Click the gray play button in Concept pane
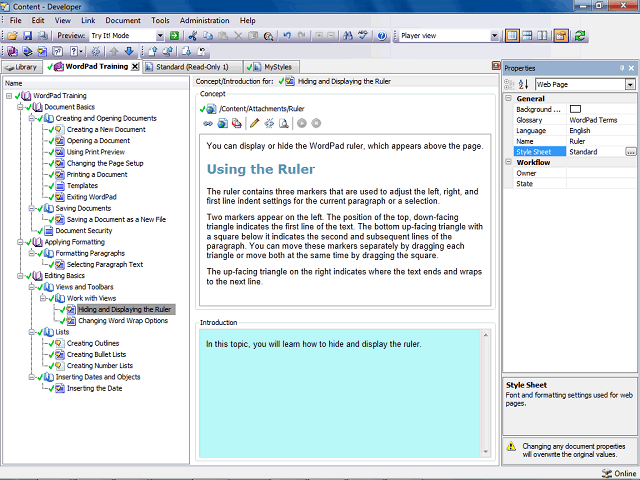Viewport: 640px width, 480px height. [302, 123]
